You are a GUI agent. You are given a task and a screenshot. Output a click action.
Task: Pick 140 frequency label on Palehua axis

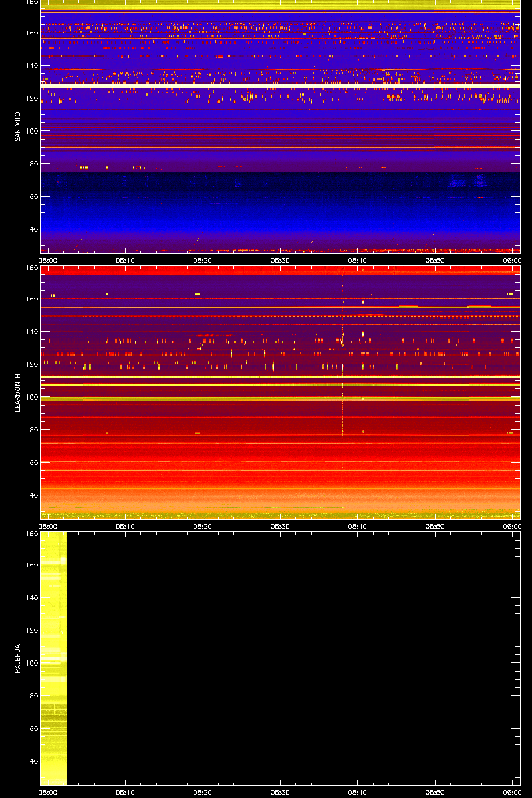pos(31,597)
